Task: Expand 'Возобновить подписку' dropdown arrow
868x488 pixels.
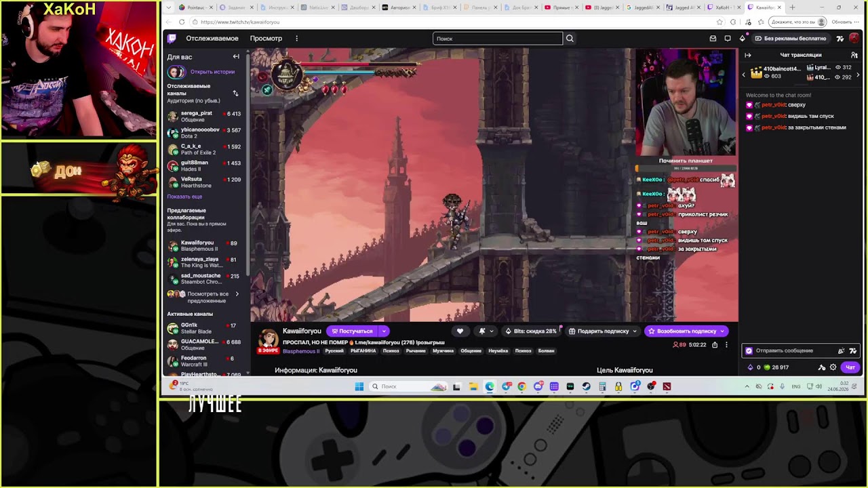Action: [x=722, y=331]
